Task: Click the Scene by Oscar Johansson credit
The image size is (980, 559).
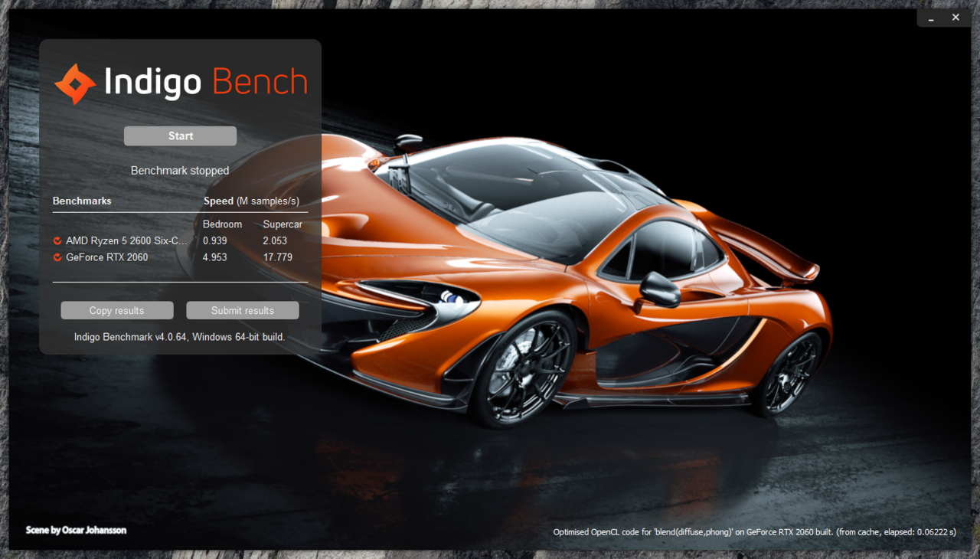Action: [76, 530]
